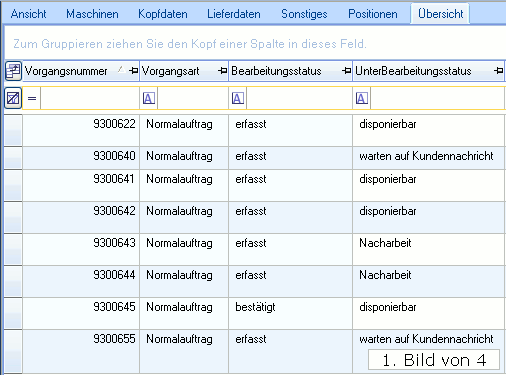This screenshot has width=506, height=375.
Task: Open the Lieferdaten tab
Action: 234,14
